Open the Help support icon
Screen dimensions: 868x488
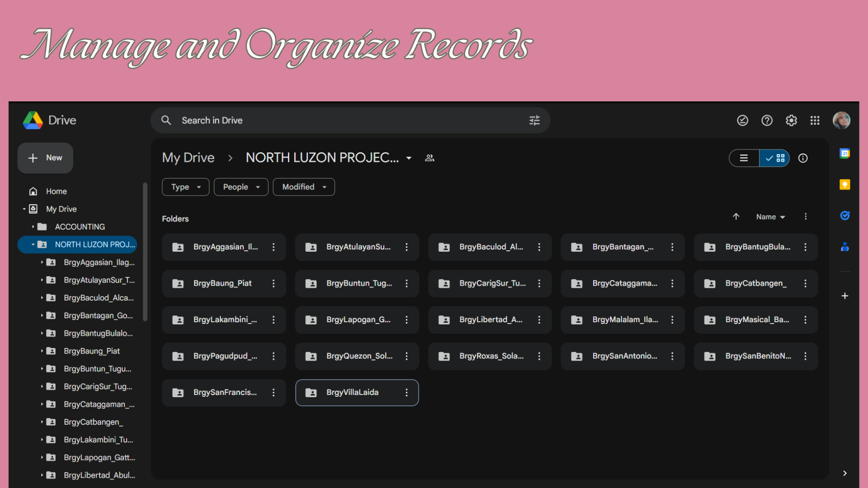coord(767,120)
